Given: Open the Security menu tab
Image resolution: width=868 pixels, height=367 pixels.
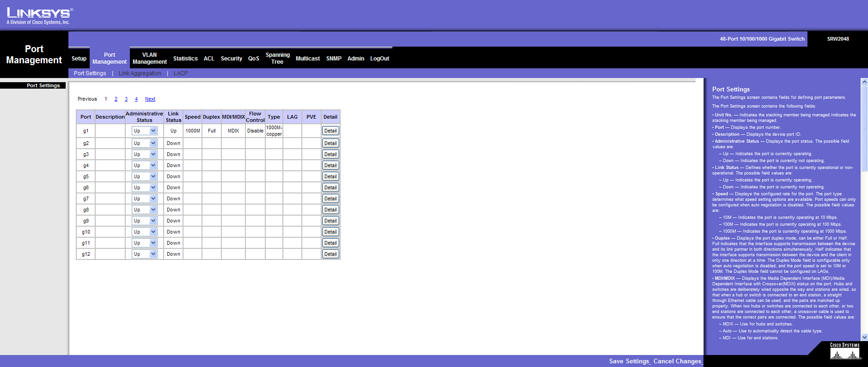Looking at the screenshot, I should tap(231, 59).
